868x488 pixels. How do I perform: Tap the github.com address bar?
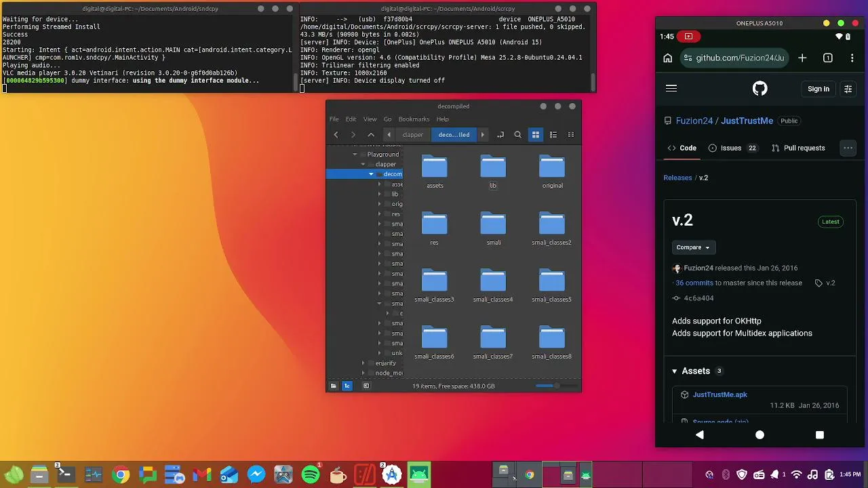point(734,58)
